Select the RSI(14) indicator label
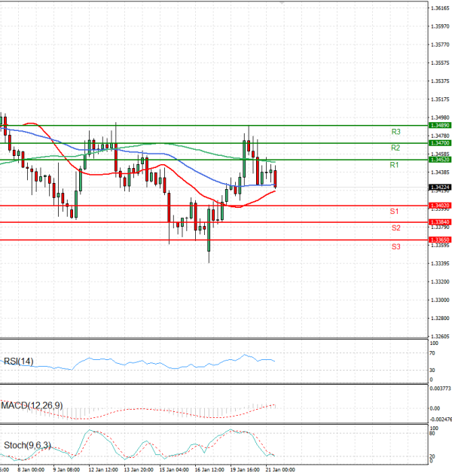The image size is (452, 476). pos(20,363)
